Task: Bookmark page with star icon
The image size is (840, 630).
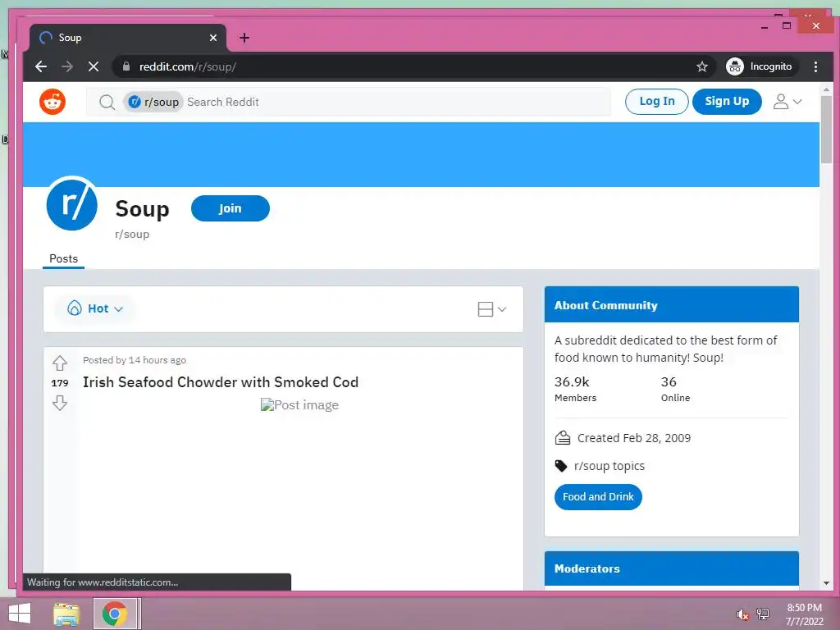Action: (702, 66)
